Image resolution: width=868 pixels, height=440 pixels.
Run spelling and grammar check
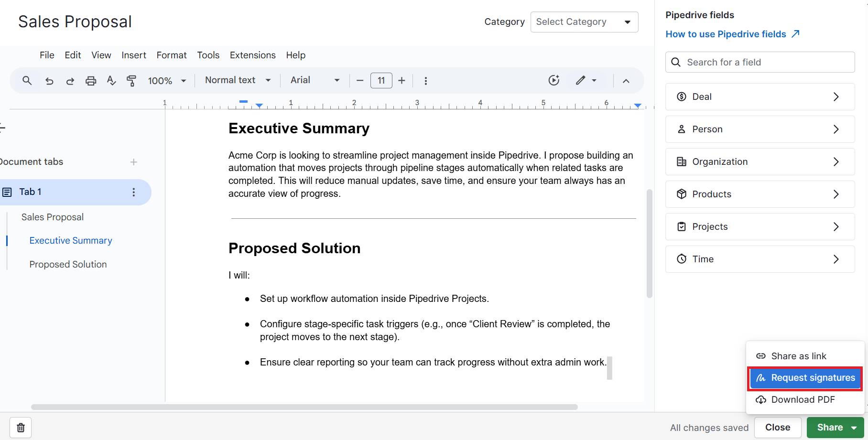click(111, 80)
